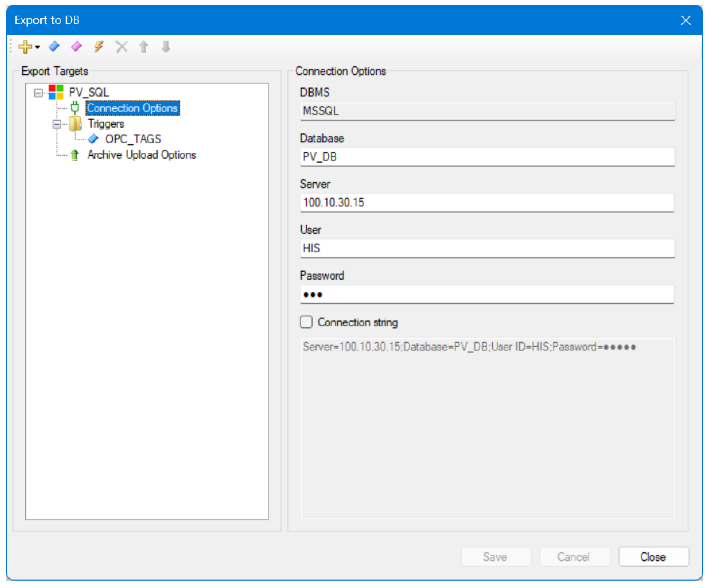Viewport: 709px width, 588px height.
Task: Open the dropdown arrow beside the plus icon
Action: (37, 47)
